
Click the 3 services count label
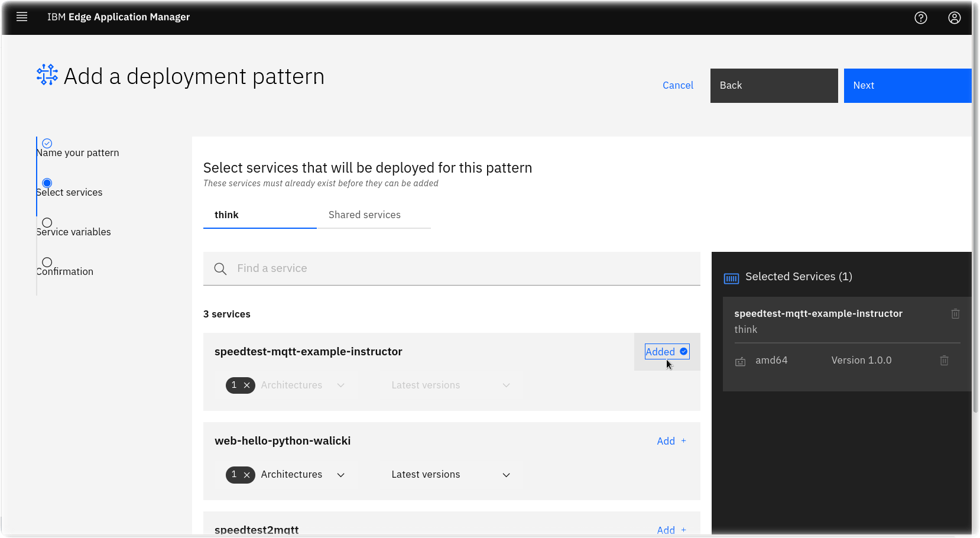click(227, 315)
